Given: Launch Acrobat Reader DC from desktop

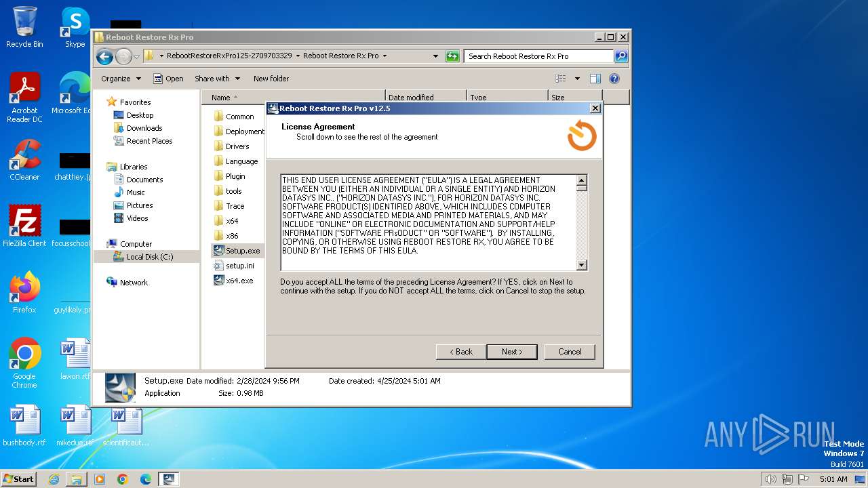Looking at the screenshot, I should pos(24,98).
